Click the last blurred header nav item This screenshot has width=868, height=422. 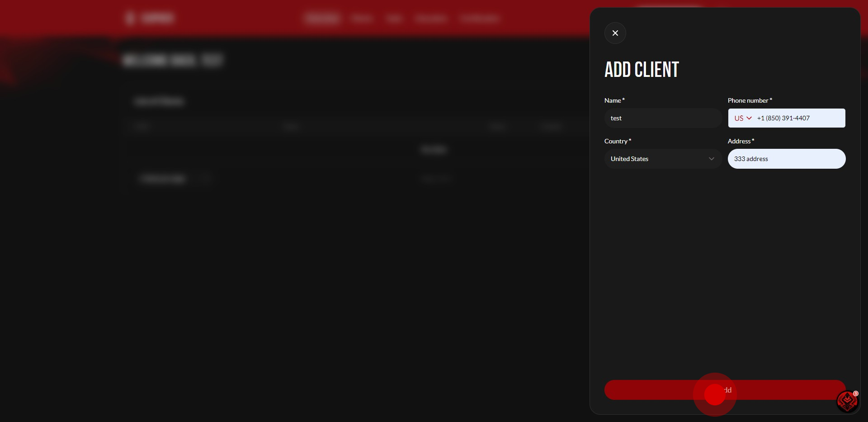479,19
